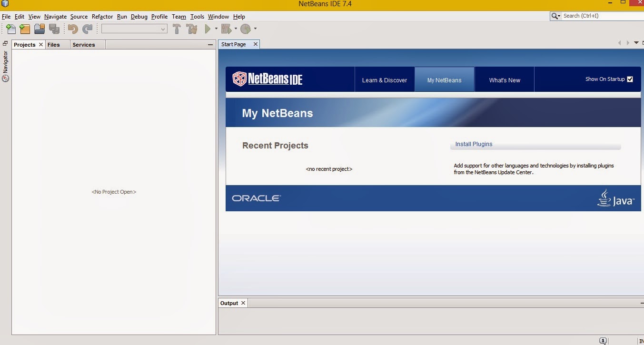644x345 pixels.
Task: Click the Install Plugins link
Action: click(x=474, y=144)
